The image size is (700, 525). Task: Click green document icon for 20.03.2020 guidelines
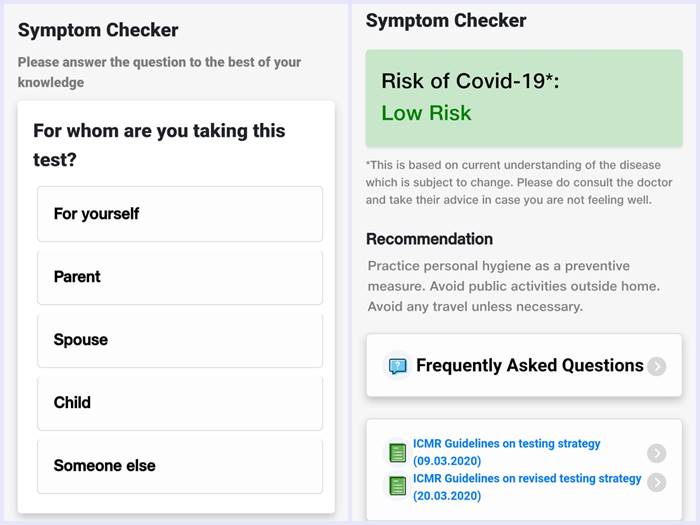tap(397, 486)
